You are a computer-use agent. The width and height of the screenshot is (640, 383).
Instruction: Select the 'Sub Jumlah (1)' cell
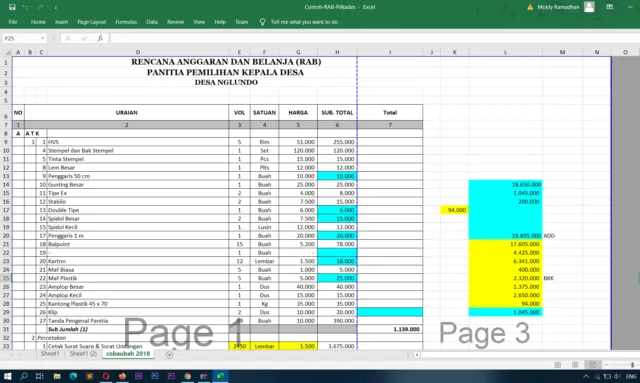138,329
